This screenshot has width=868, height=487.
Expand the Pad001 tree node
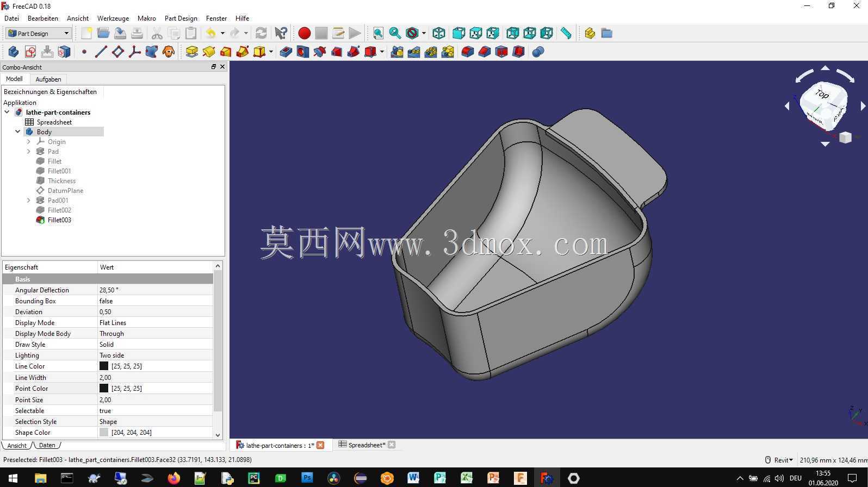coord(29,200)
